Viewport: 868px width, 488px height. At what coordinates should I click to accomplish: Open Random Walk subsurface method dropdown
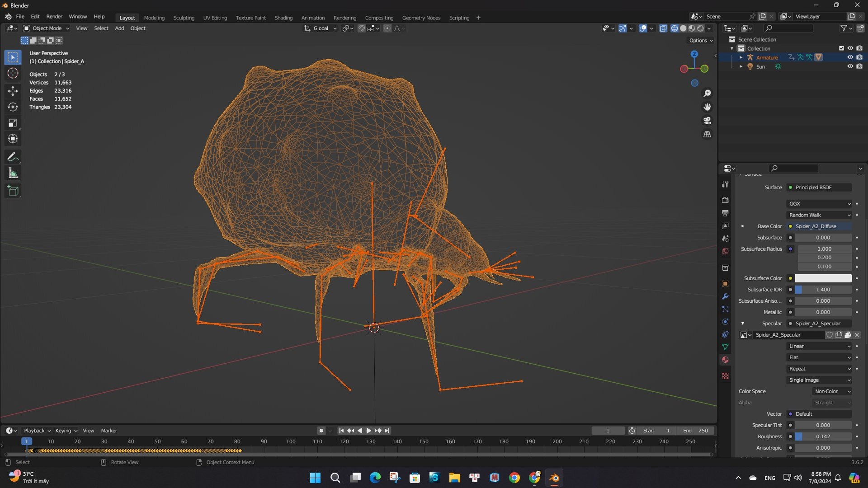click(x=819, y=215)
